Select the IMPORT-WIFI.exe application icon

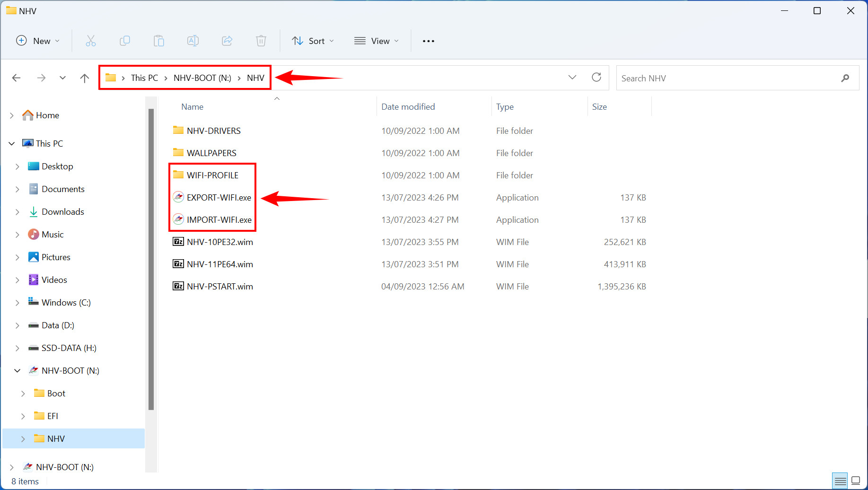point(178,219)
